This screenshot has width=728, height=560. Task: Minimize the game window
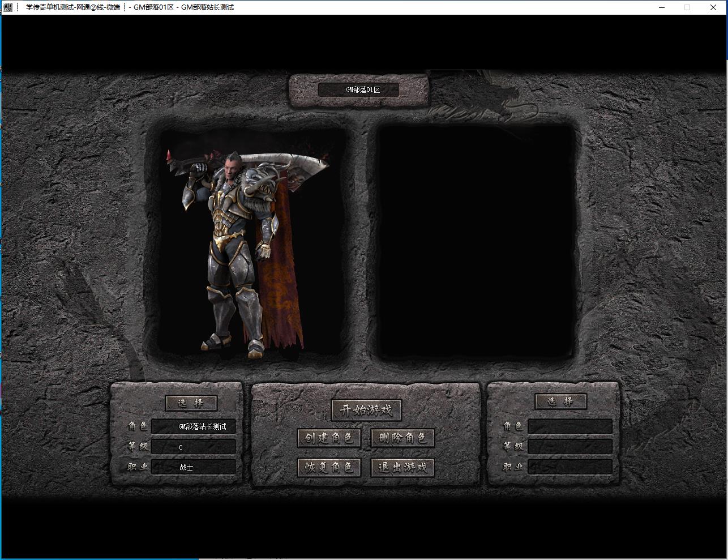[661, 7]
